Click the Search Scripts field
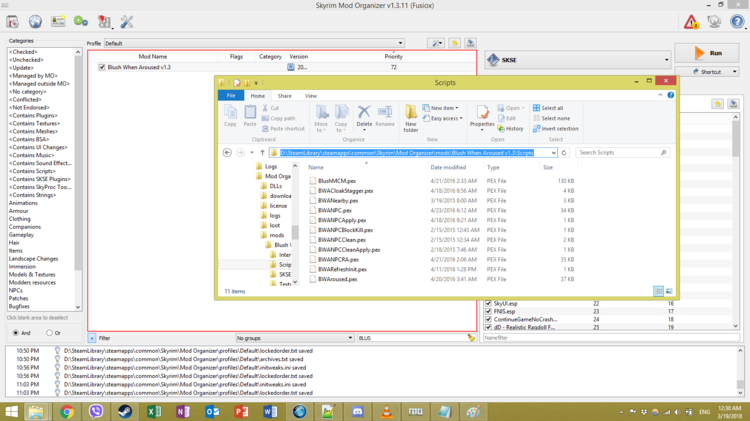 (622, 153)
